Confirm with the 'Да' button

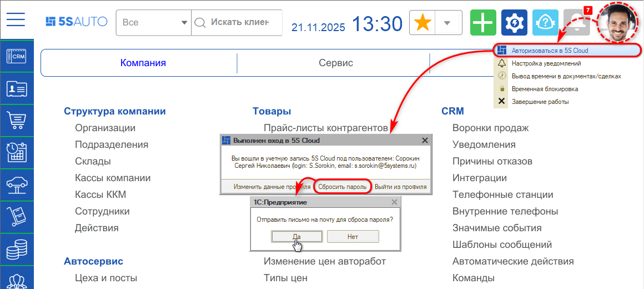click(x=296, y=236)
